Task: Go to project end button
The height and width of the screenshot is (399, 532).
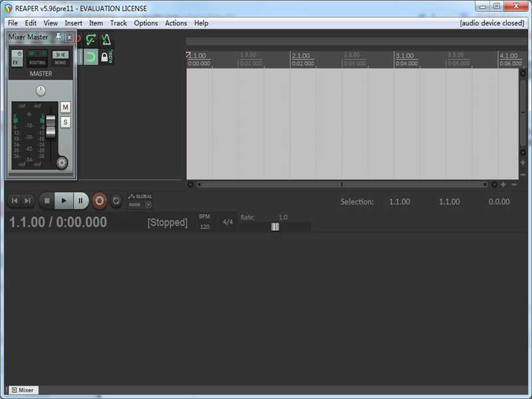Action: pos(27,201)
